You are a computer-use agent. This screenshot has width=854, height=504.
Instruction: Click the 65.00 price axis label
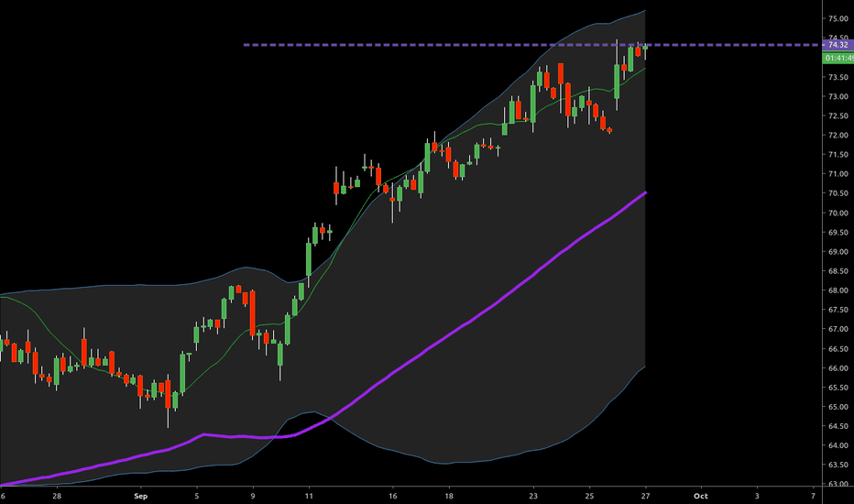[x=838, y=407]
